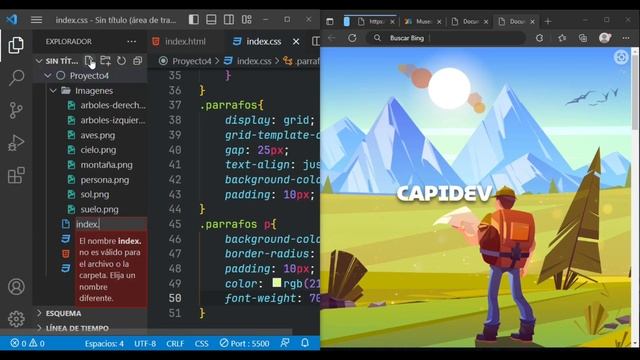Open the Accounts menu in the activity bar
This screenshot has height=360, width=640.
[16, 287]
